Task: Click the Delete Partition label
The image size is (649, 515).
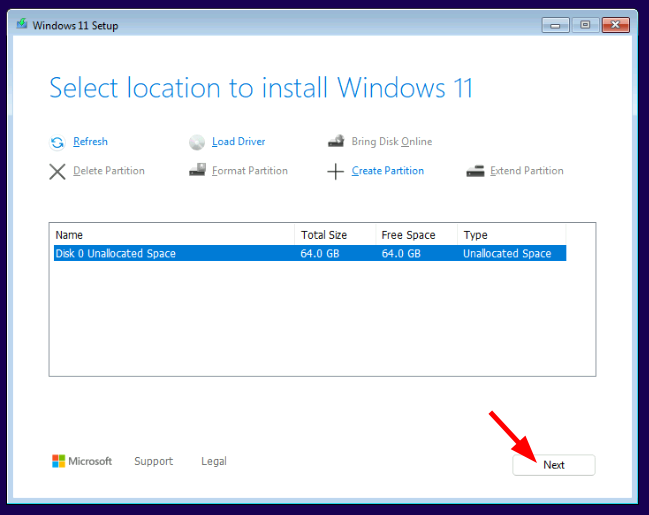Action: [109, 171]
